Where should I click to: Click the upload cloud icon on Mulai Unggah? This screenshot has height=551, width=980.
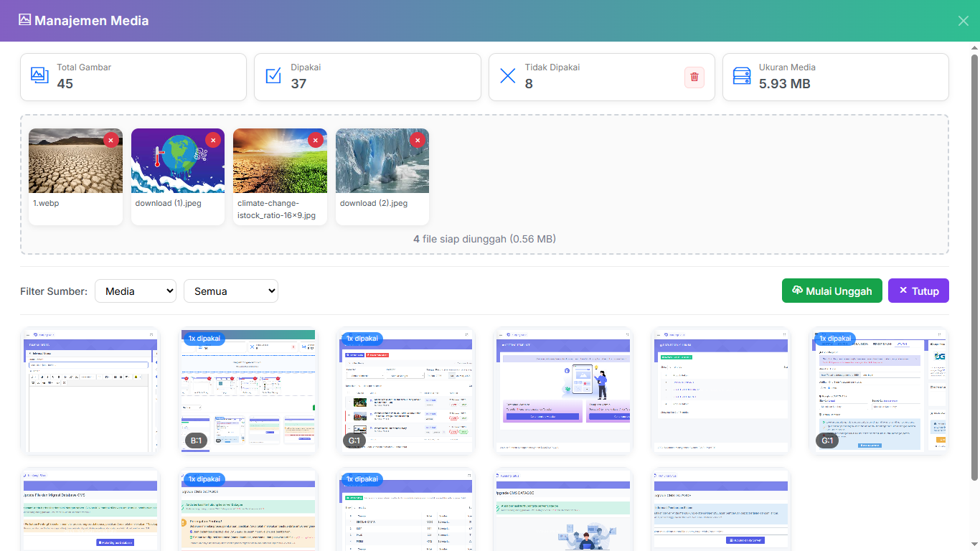pos(798,291)
